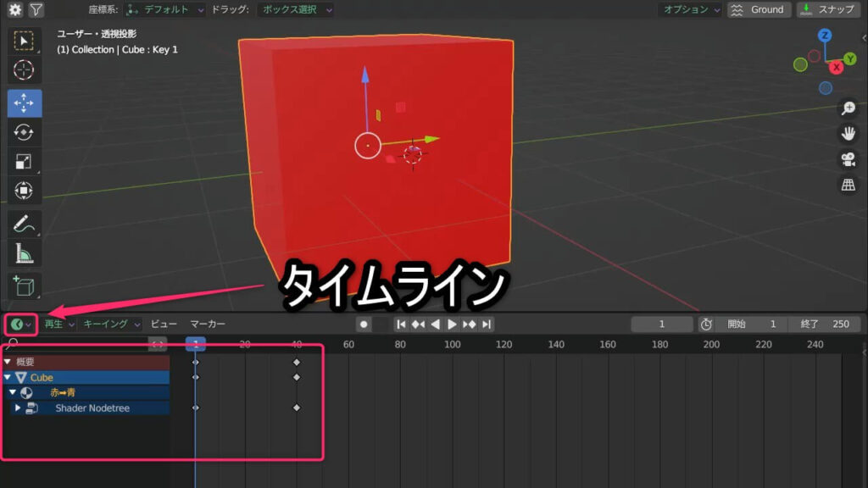Click the 終了 end frame field

(825, 324)
